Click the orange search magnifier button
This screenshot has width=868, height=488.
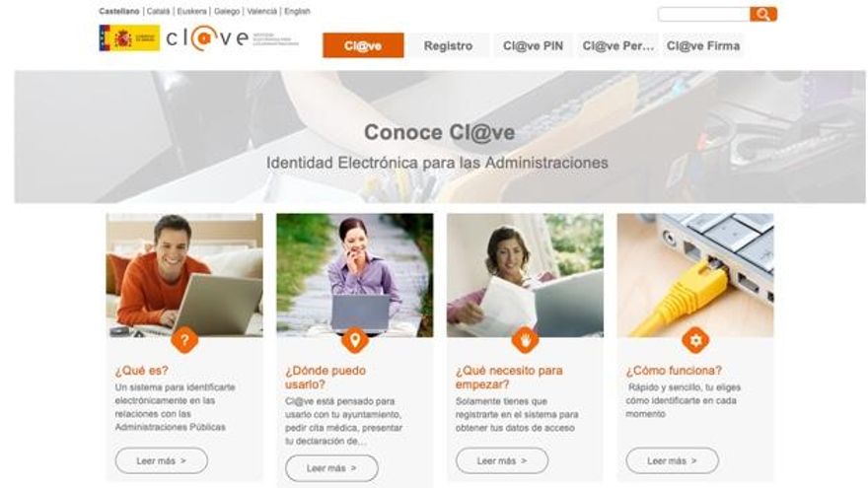click(763, 15)
